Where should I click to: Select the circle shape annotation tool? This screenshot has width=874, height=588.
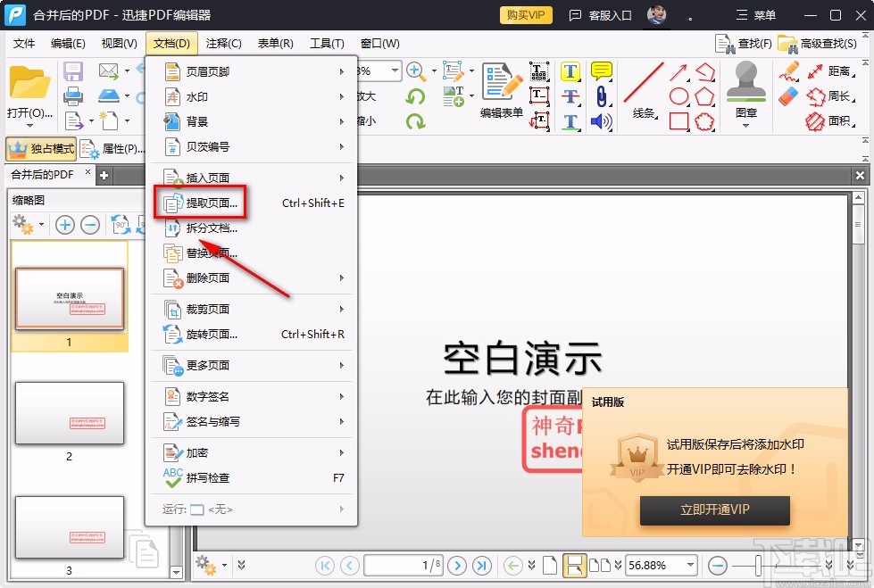(679, 95)
